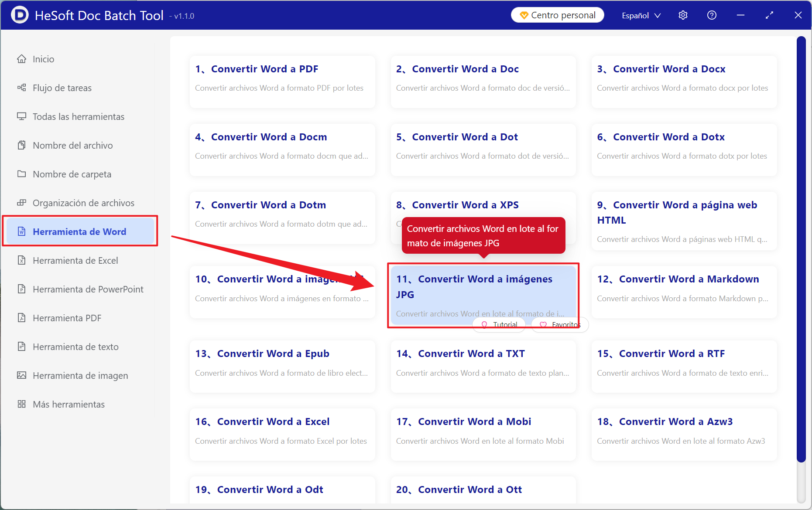Click the vertical scrollbar thumb
Screen dimensions: 812x510
coord(801,249)
